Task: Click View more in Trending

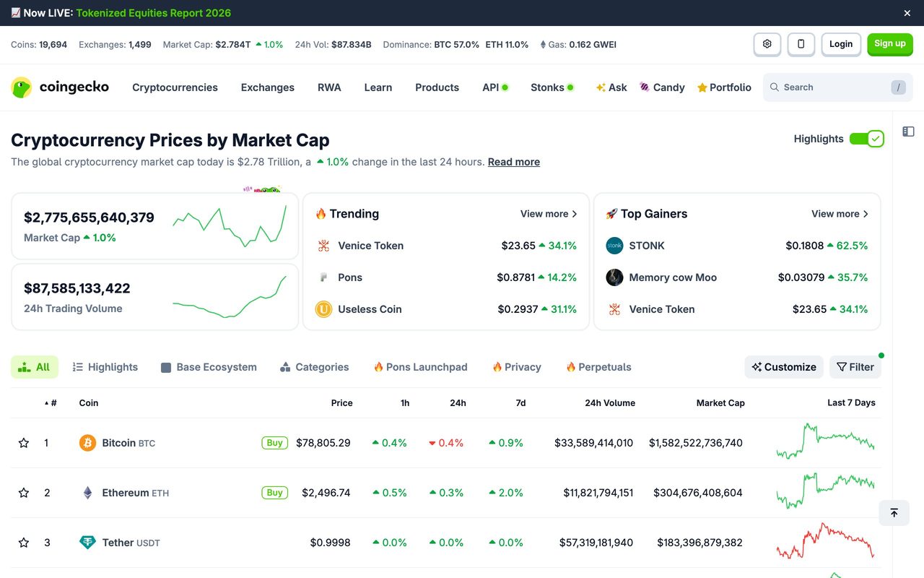Action: 549,214
